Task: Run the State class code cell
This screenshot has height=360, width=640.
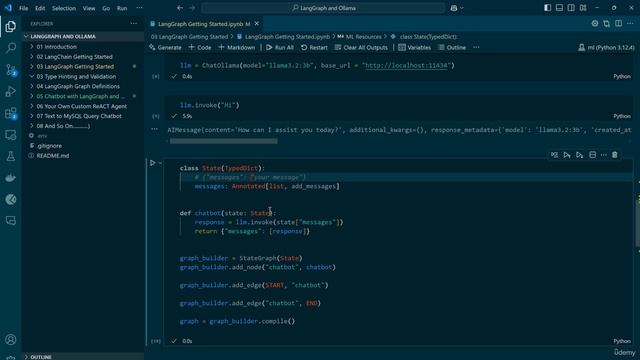Action: click(x=153, y=163)
